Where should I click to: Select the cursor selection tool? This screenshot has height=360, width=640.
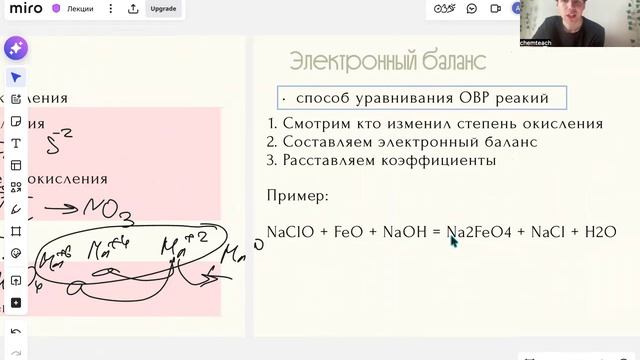[x=16, y=77]
